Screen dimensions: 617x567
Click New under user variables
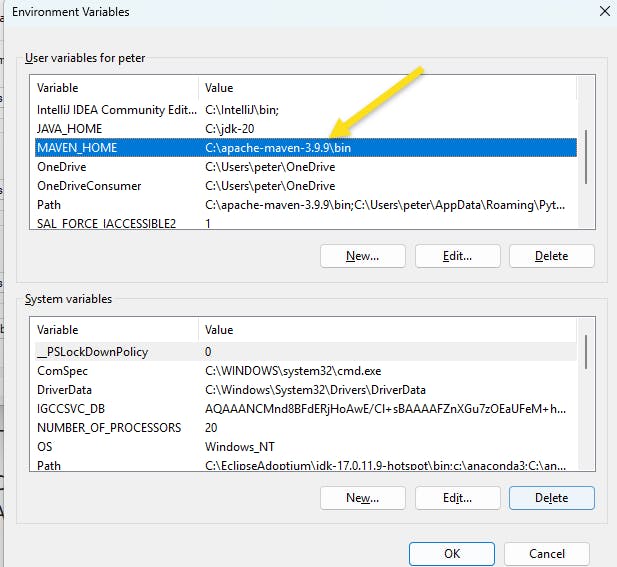(x=362, y=256)
